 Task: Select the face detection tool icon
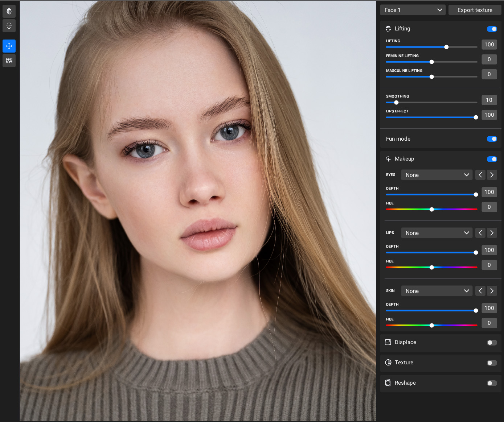pyautogui.click(x=9, y=26)
